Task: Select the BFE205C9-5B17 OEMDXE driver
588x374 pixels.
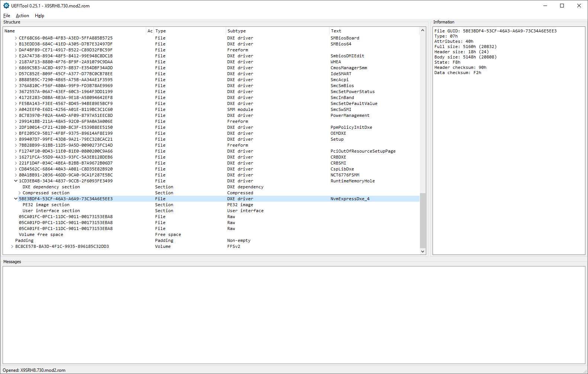Action: click(211, 133)
